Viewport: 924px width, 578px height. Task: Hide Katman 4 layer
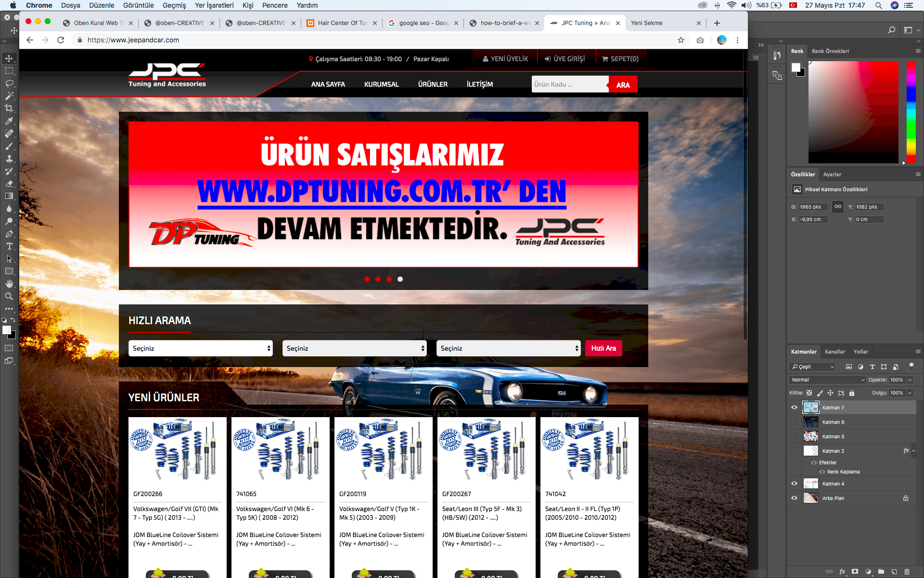click(x=794, y=484)
